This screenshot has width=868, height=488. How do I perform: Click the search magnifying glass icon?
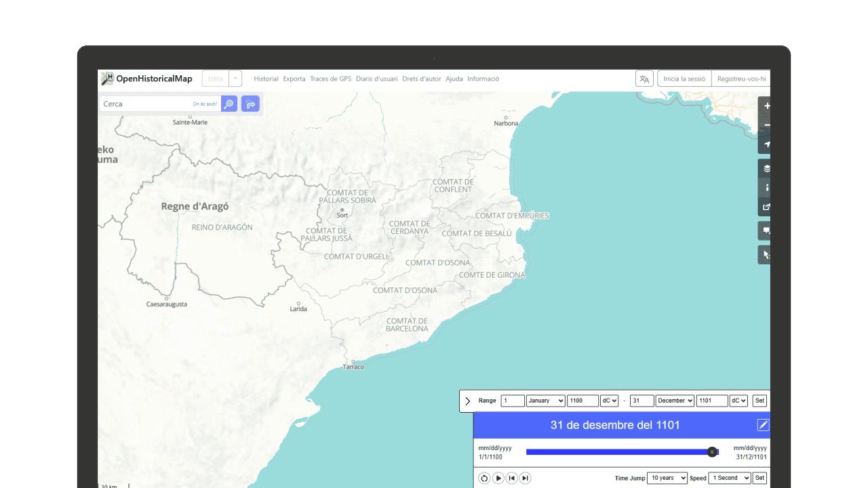229,104
